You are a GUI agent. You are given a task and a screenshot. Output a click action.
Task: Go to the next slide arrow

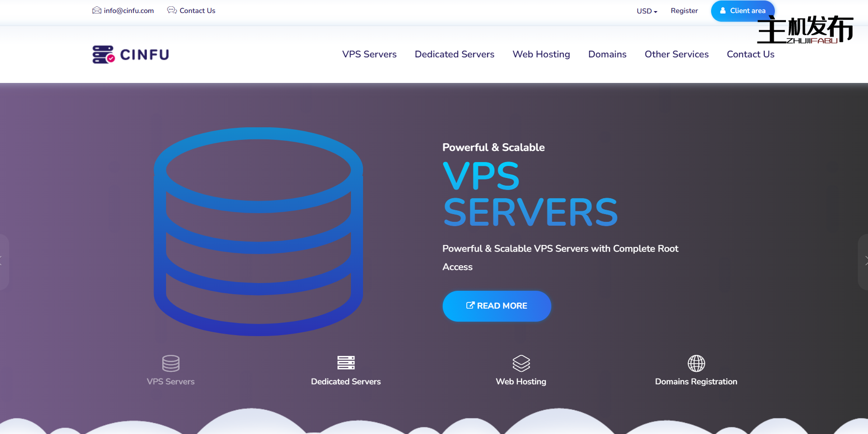click(864, 261)
